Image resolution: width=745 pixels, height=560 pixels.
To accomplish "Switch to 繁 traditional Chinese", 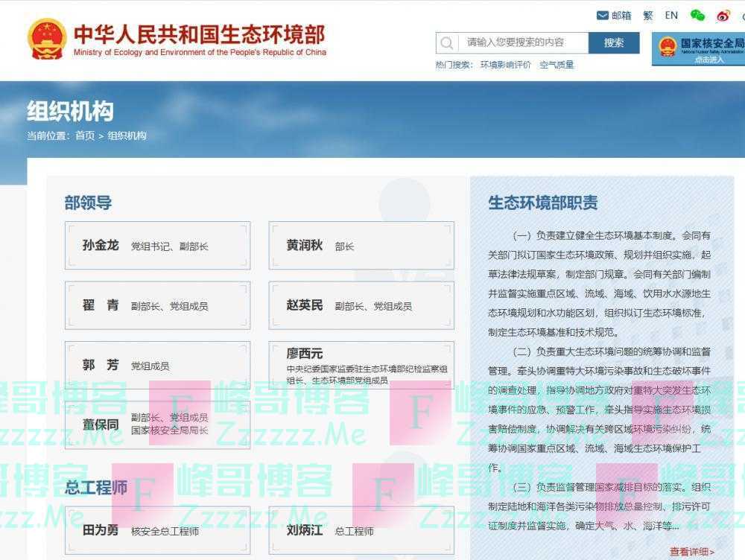I will click(x=648, y=16).
